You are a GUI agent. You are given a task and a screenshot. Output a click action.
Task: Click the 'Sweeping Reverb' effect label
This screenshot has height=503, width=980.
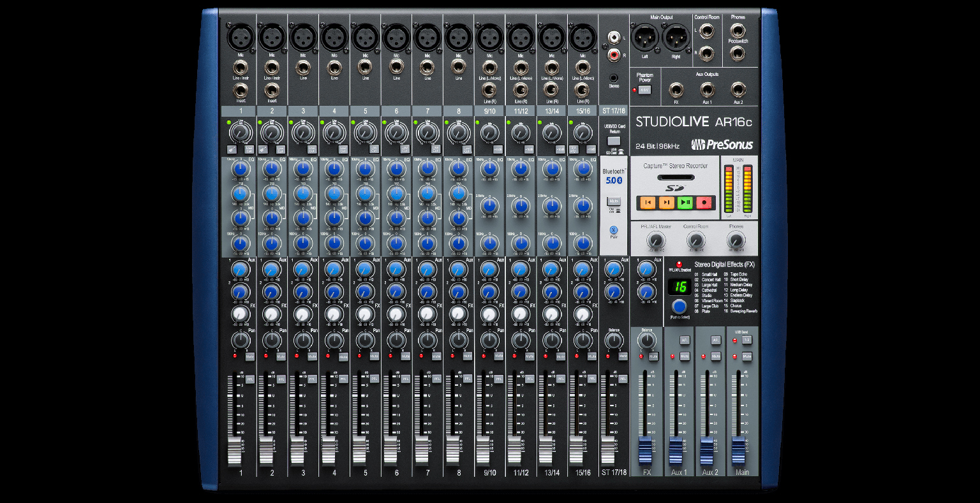(x=743, y=311)
